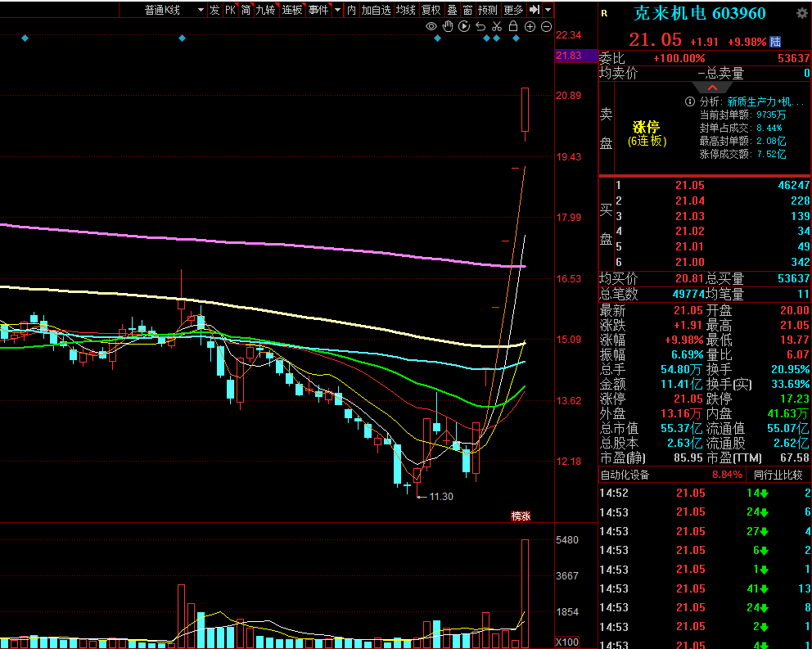The width and height of the screenshot is (812, 649).
Task: Open the 更多 menu
Action: click(513, 10)
